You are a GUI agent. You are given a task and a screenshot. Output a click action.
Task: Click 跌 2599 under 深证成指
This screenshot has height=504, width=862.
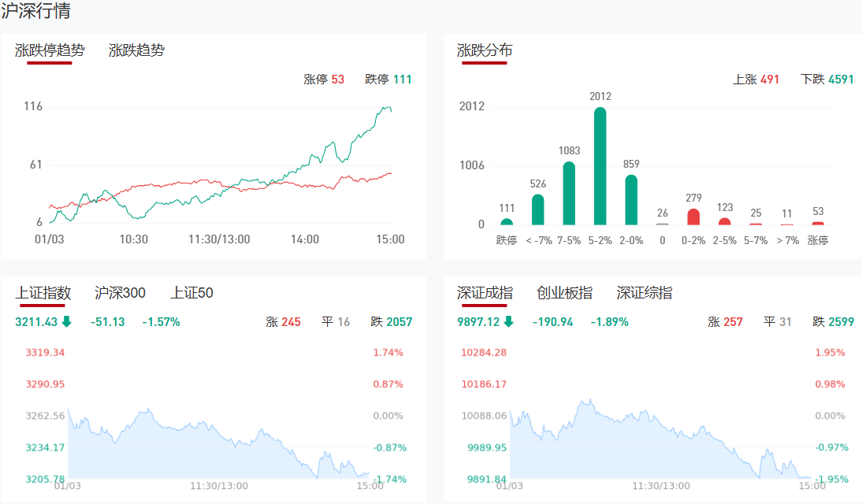click(834, 321)
